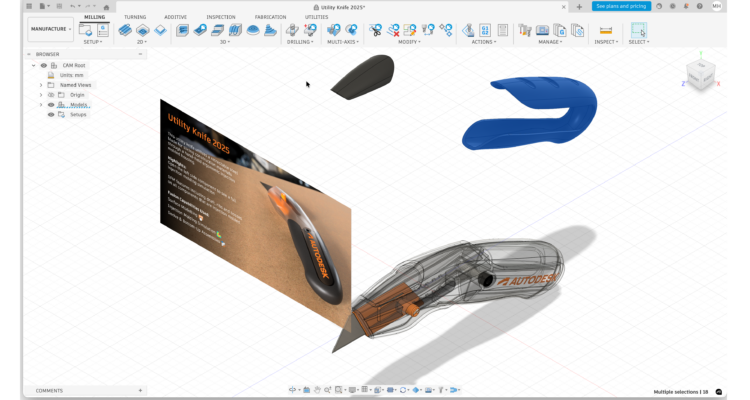Hide the Setups item using its eye icon
750x400 pixels.
point(51,114)
